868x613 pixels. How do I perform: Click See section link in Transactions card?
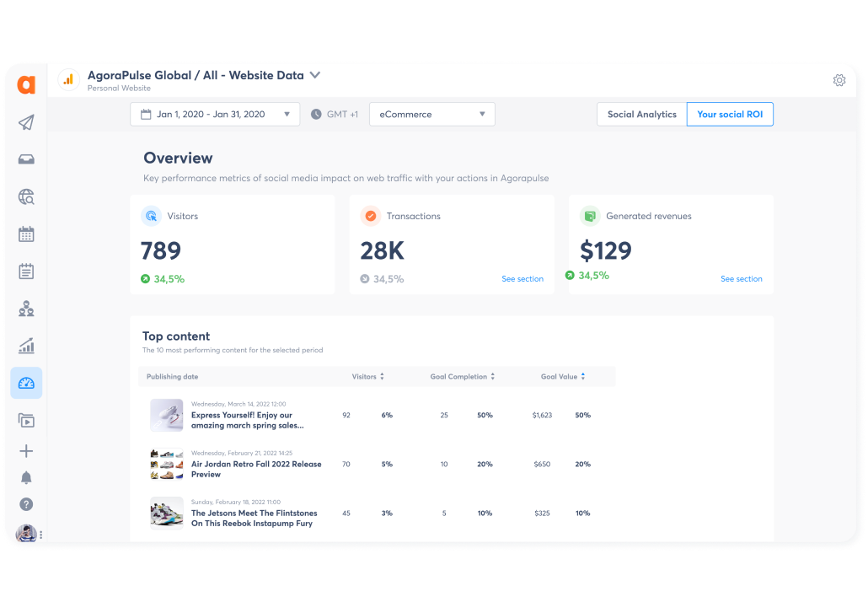point(522,279)
